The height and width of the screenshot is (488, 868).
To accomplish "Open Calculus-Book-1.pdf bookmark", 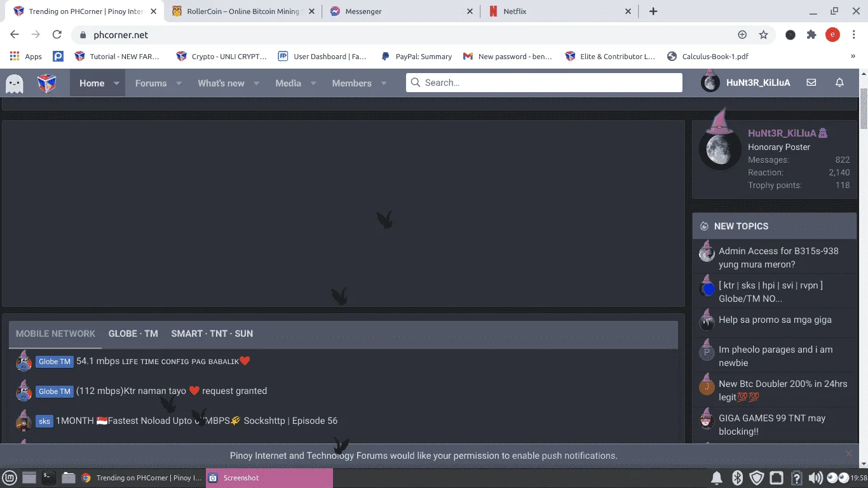I will [x=708, y=57].
